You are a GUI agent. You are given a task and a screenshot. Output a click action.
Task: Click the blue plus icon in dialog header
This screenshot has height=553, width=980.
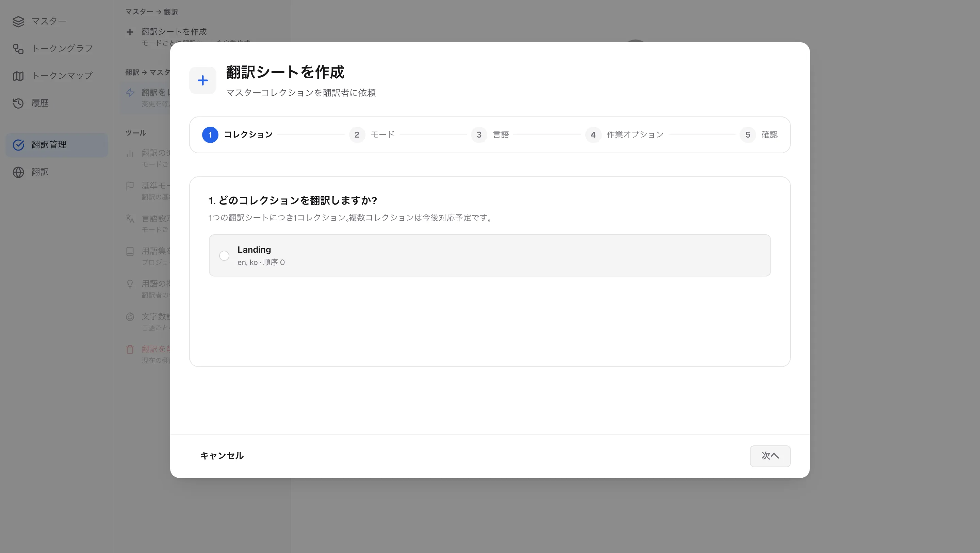(x=203, y=80)
